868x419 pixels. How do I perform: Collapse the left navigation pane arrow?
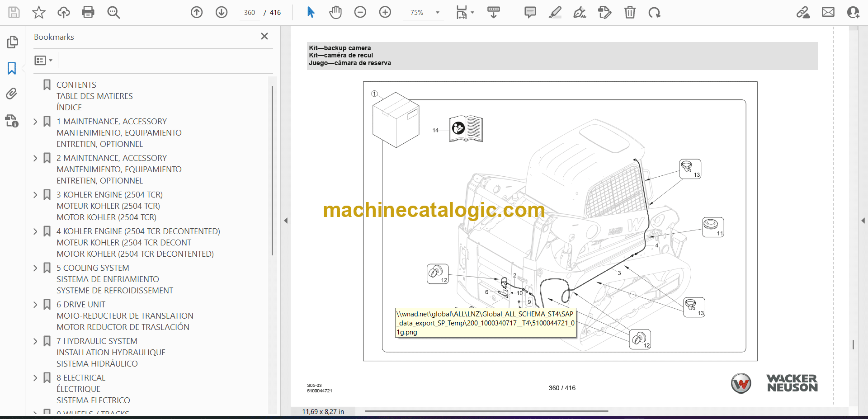point(286,221)
